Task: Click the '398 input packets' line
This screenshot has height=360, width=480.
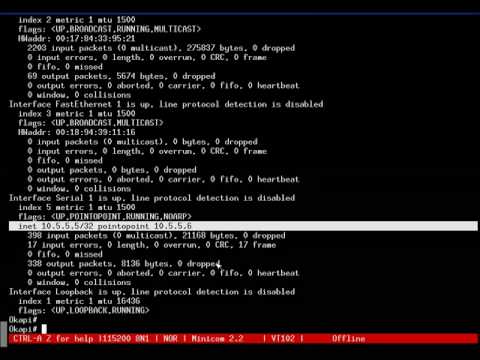Action: tap(156, 236)
